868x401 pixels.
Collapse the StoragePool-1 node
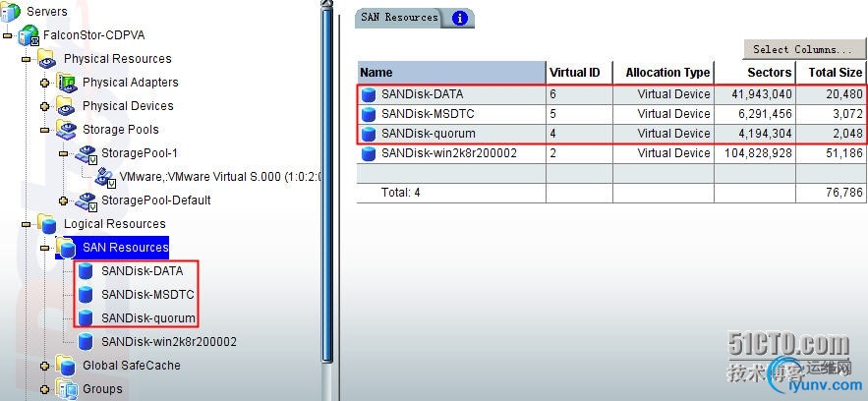[64, 153]
